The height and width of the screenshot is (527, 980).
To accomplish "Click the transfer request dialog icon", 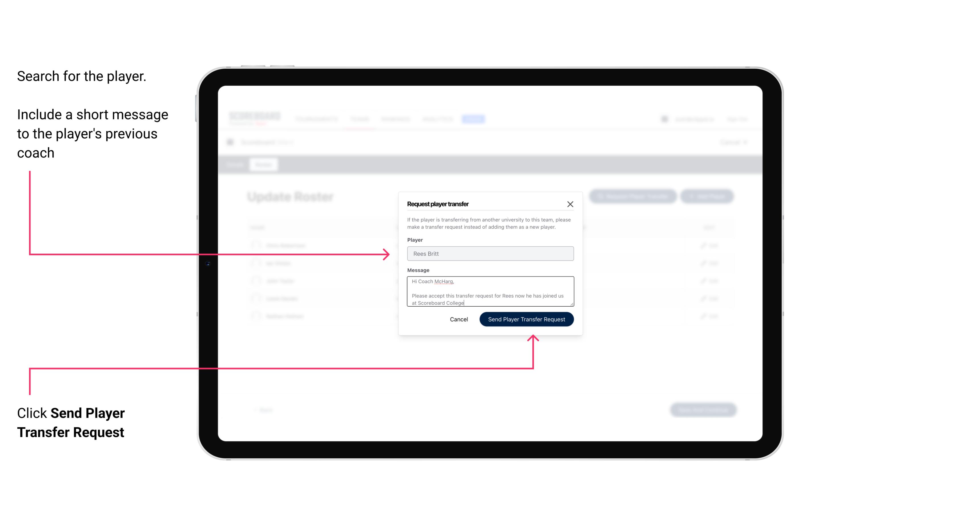I will [x=570, y=204].
